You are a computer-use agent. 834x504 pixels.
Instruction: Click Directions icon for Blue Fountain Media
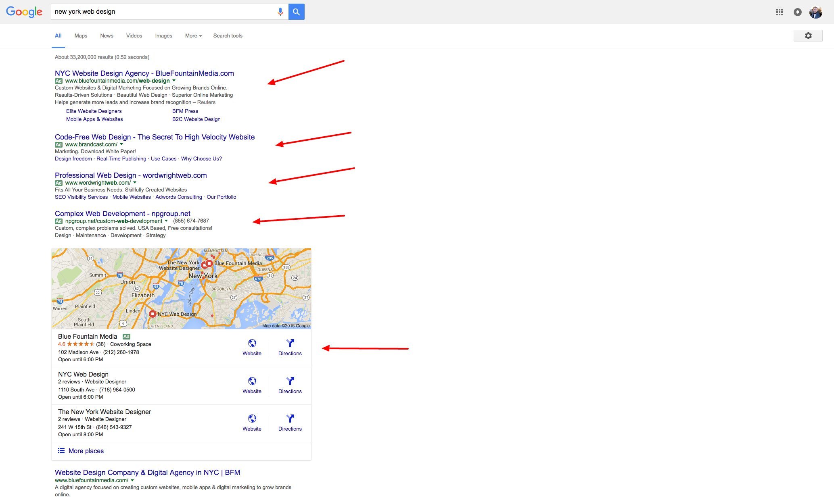tap(290, 343)
